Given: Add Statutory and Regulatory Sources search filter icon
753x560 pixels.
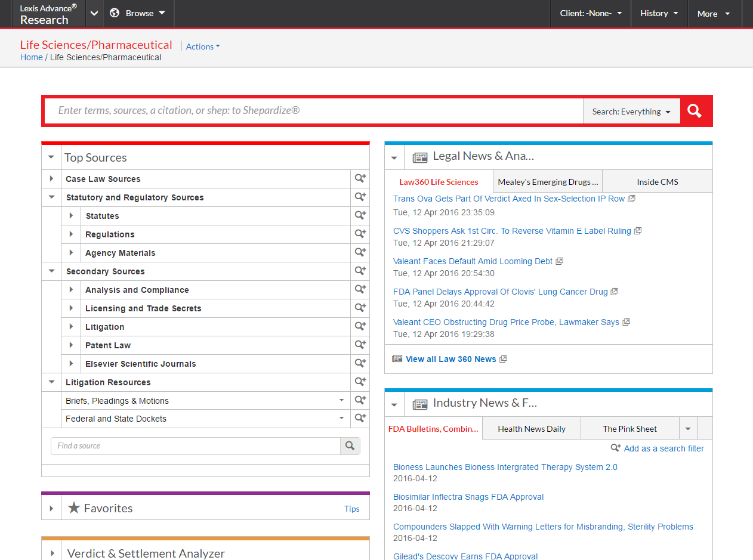Looking at the screenshot, I should pyautogui.click(x=360, y=197).
